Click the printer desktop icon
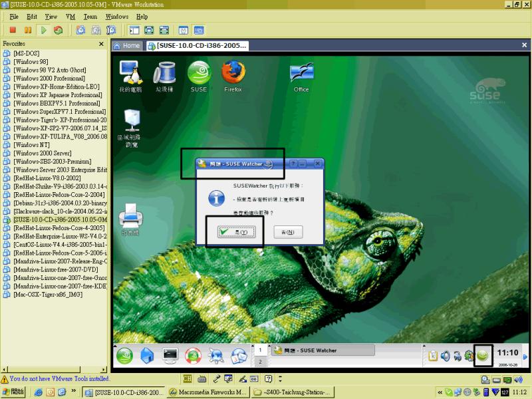532x399 pixels. pyautogui.click(x=130, y=219)
